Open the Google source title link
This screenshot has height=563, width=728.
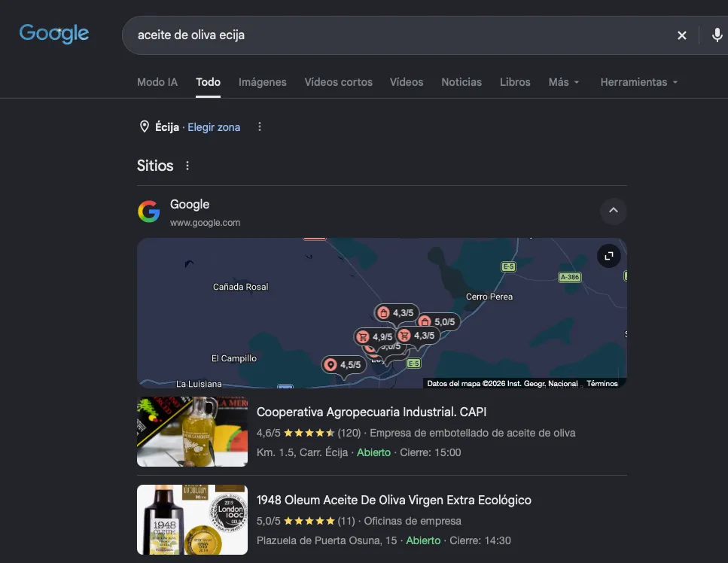pyautogui.click(x=190, y=204)
